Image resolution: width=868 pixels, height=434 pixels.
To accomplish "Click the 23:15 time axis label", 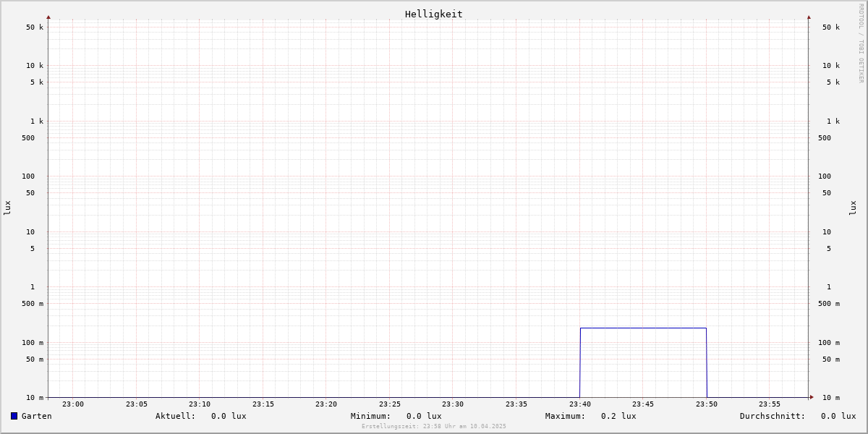I will tap(263, 404).
